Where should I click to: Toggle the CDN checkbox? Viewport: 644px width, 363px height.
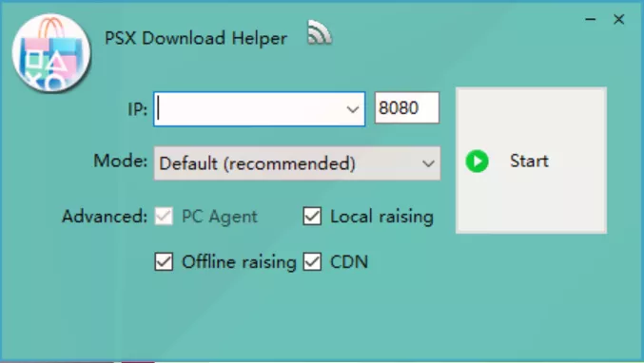[312, 261]
